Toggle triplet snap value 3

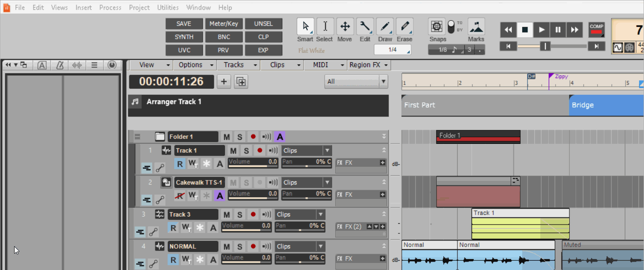(469, 50)
